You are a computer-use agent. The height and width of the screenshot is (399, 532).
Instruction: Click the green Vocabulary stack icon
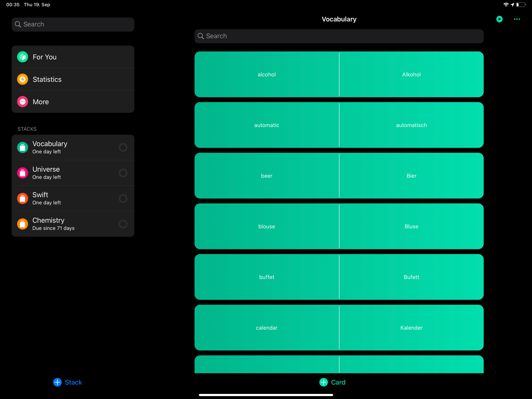point(23,147)
